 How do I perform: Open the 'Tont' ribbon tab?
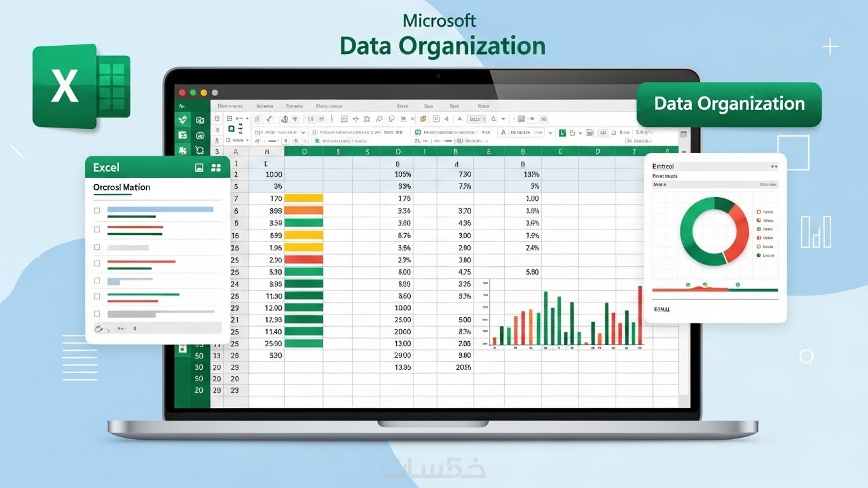tap(454, 106)
